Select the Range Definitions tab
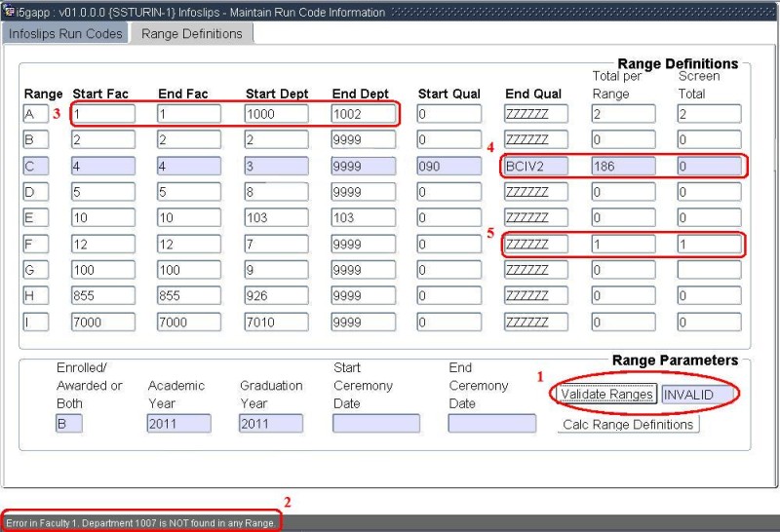The height and width of the screenshot is (532, 780). tap(191, 33)
